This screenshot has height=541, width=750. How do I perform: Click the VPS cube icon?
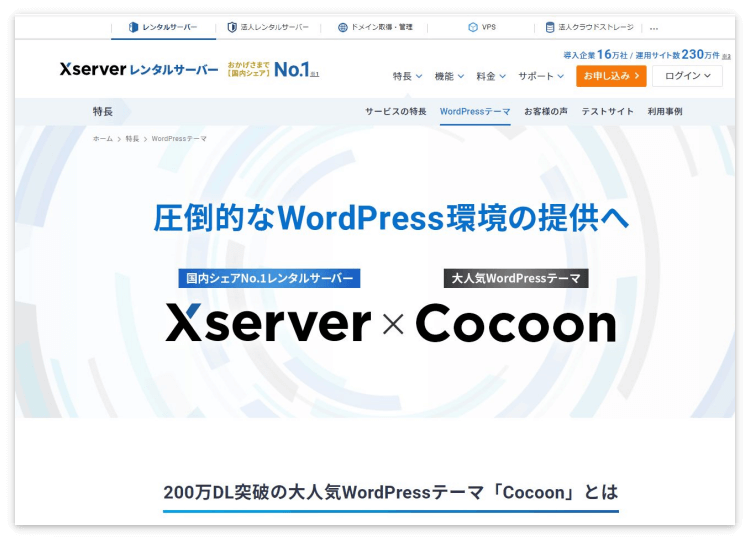[473, 27]
